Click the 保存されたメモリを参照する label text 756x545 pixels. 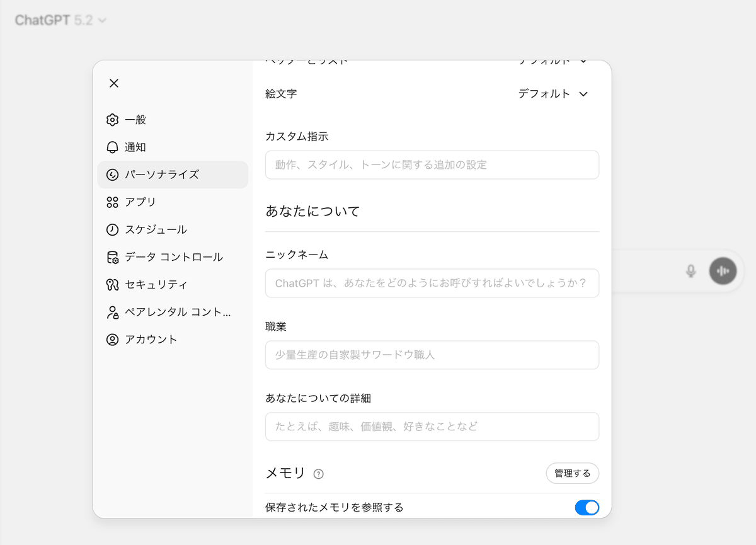point(334,507)
